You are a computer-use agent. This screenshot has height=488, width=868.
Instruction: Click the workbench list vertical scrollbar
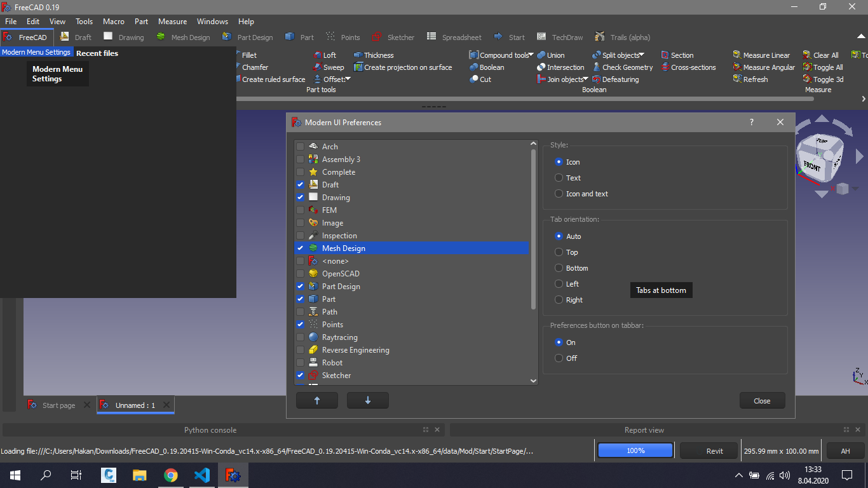coord(533,229)
